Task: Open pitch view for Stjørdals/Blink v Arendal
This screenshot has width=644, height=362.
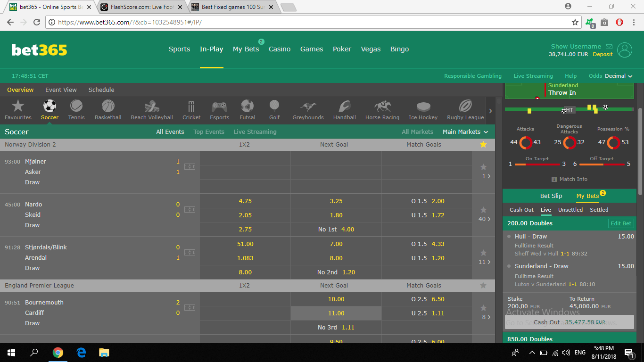Action: tap(190, 252)
